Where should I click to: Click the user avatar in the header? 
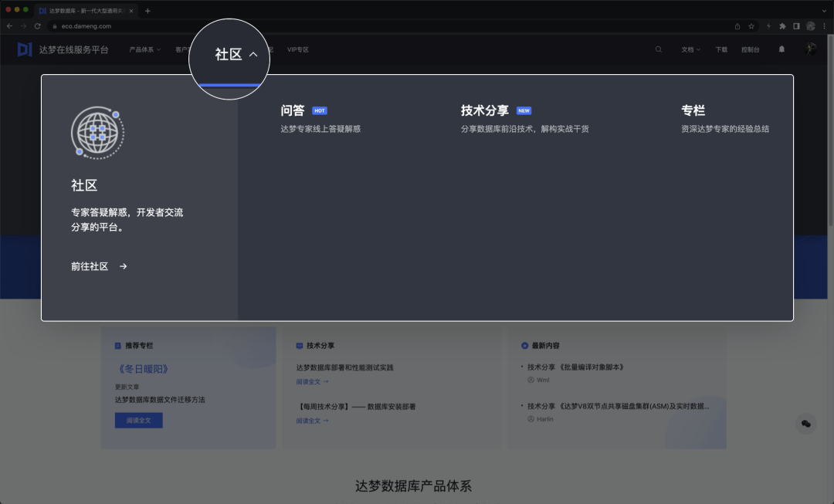[x=810, y=49]
